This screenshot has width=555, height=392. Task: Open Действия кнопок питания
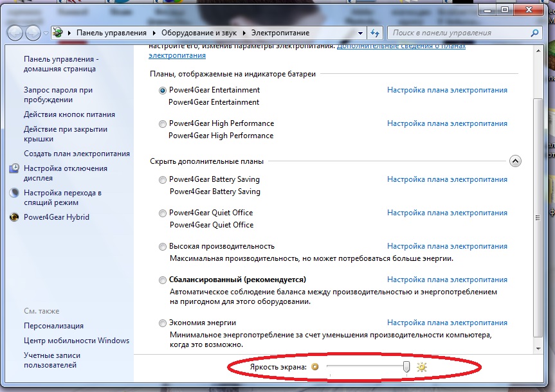(x=69, y=114)
